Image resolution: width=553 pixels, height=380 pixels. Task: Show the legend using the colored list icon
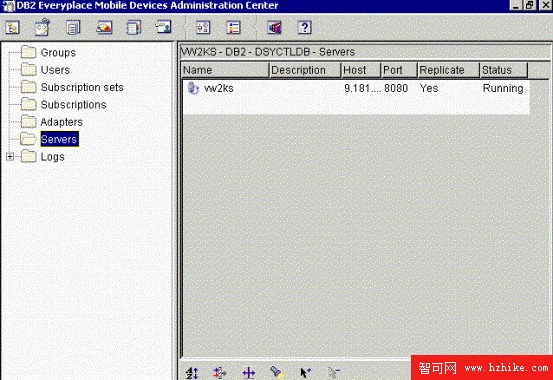click(233, 28)
